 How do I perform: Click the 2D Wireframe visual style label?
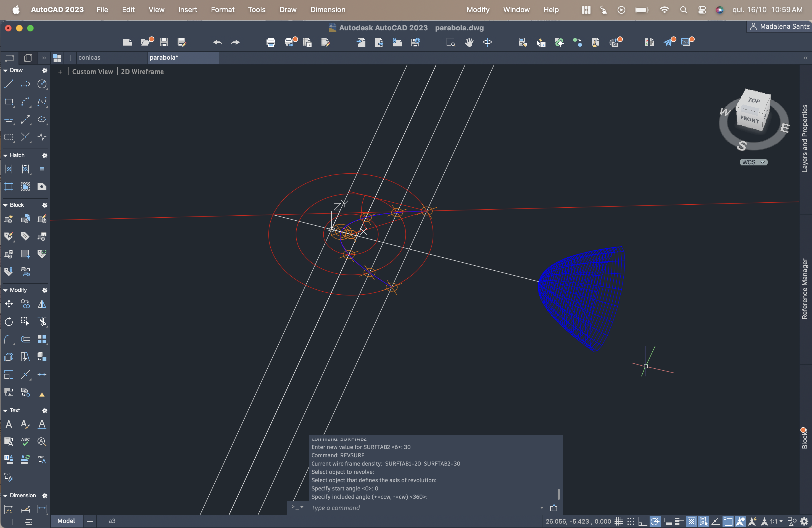142,72
